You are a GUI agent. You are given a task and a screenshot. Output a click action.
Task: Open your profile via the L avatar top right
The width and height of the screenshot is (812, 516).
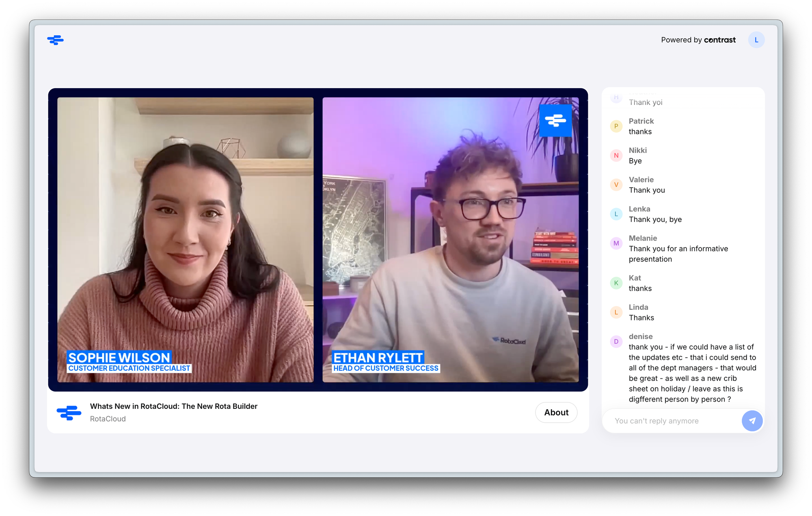(756, 39)
